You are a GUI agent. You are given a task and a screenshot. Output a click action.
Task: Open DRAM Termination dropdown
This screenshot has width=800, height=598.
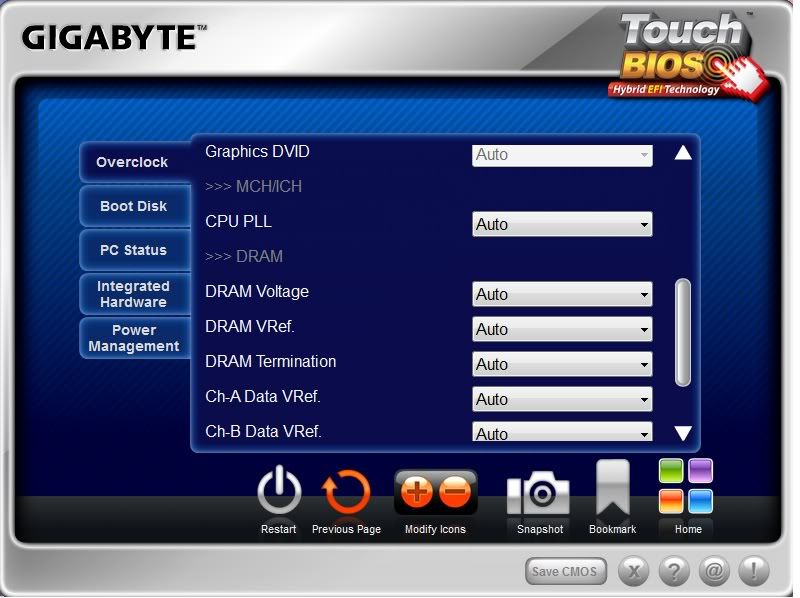point(562,365)
